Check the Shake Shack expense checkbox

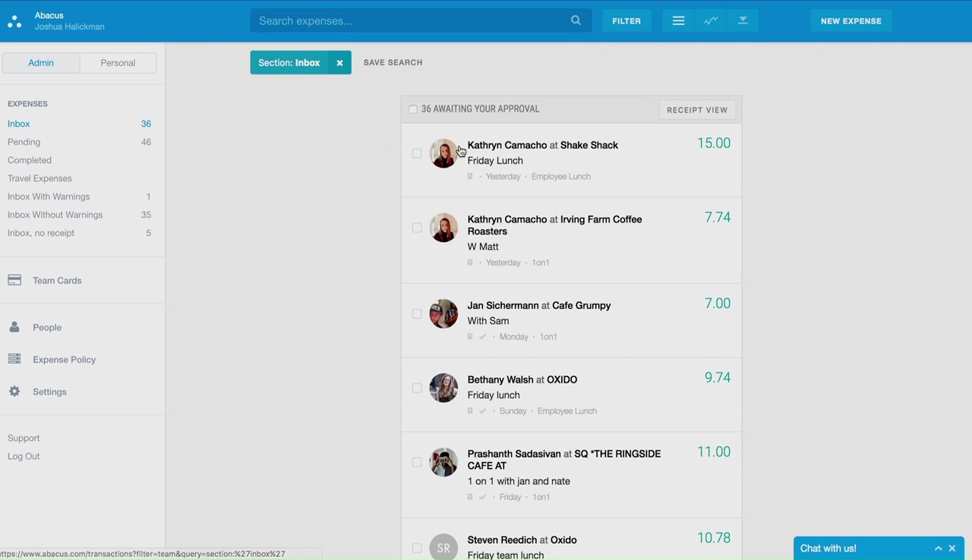tap(417, 153)
